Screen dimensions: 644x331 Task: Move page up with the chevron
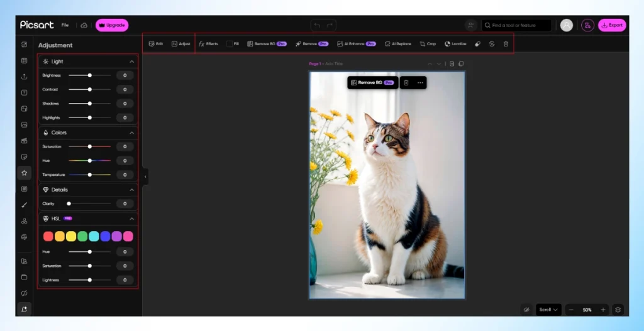(x=430, y=64)
